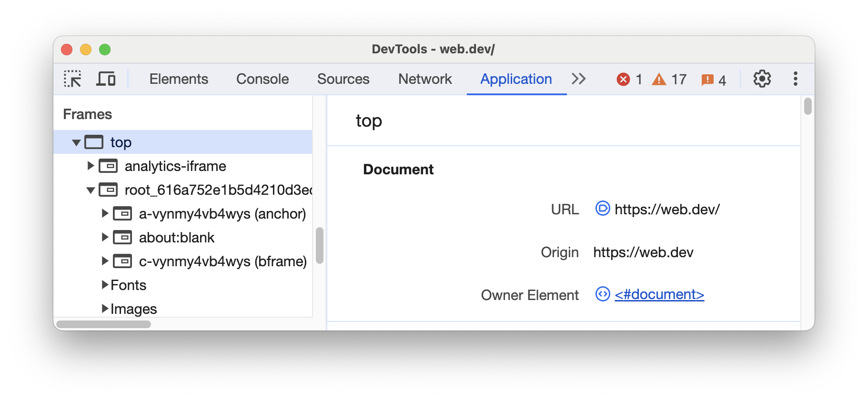868x401 pixels.
Task: Select the about:blank frame
Action: [176, 238]
